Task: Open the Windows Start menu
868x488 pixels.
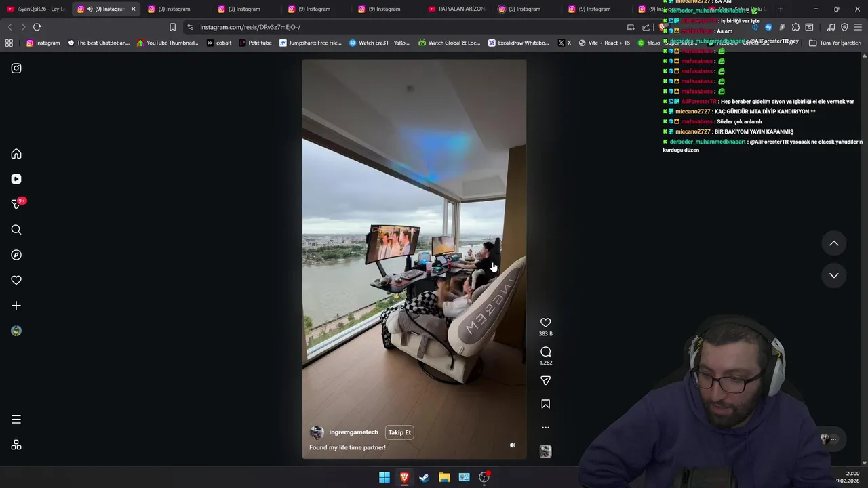Action: (384, 477)
